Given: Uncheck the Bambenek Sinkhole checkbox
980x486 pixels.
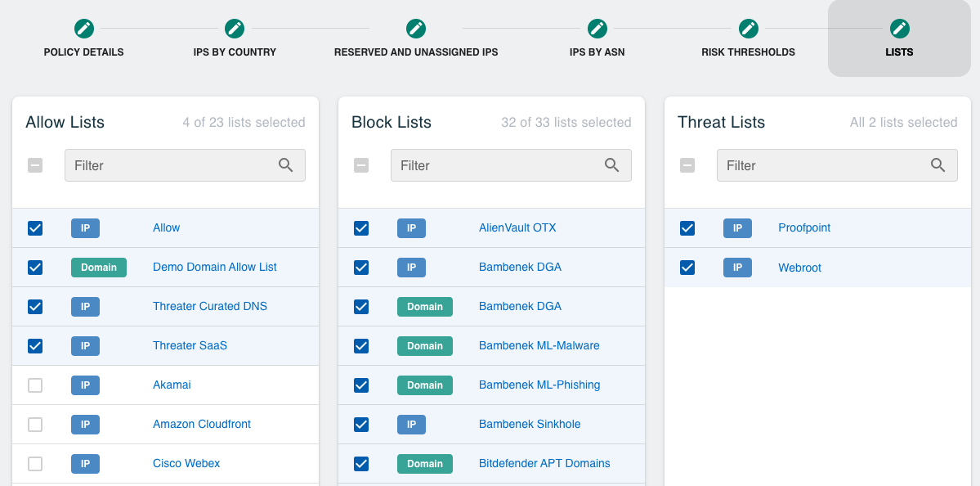Looking at the screenshot, I should coord(361,425).
